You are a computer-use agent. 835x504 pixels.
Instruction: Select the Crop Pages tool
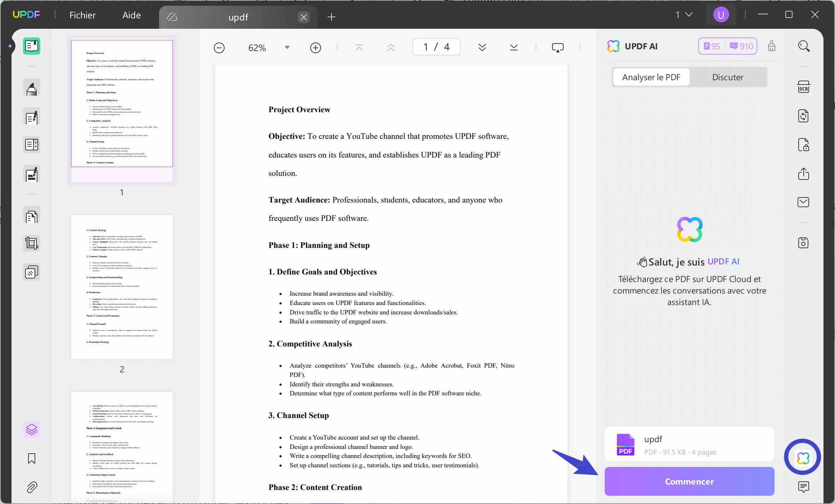32,244
